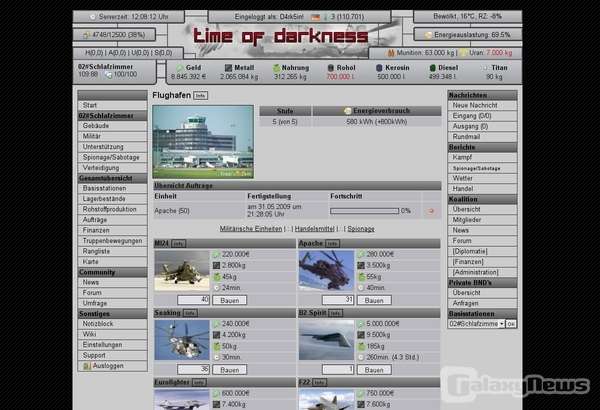Viewport: 600px width, 410px height.
Task: Click the B2 Spirit quantity input field
Action: click(x=338, y=370)
